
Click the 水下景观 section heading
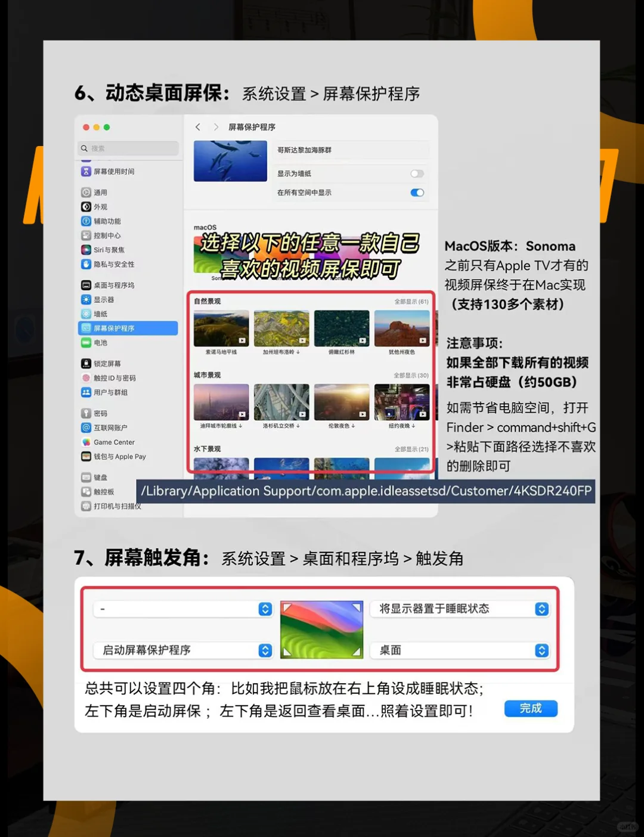tap(207, 449)
